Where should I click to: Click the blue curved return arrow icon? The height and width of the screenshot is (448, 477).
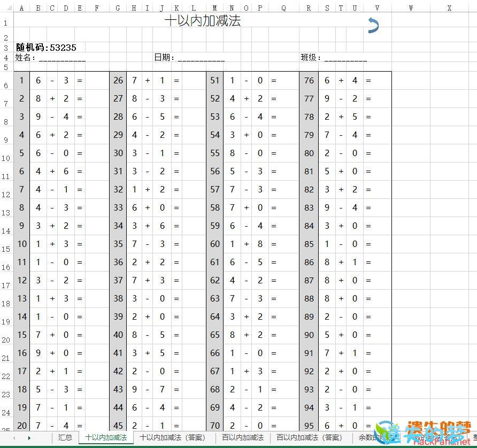tap(373, 25)
